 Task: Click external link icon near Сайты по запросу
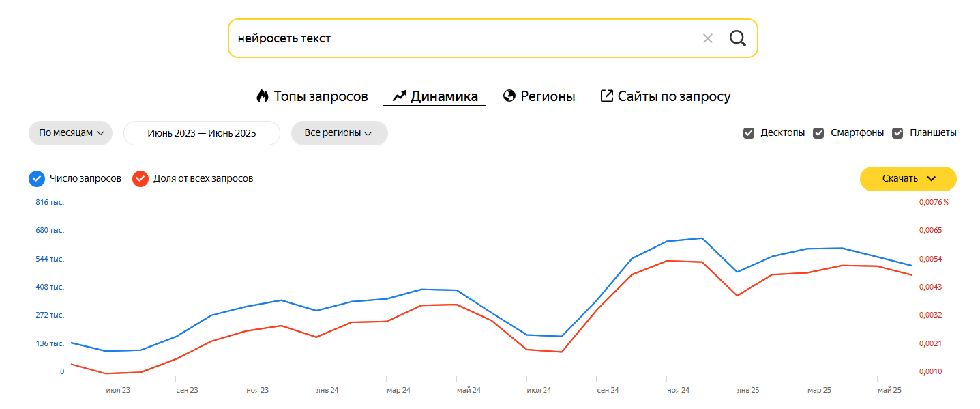tap(606, 96)
